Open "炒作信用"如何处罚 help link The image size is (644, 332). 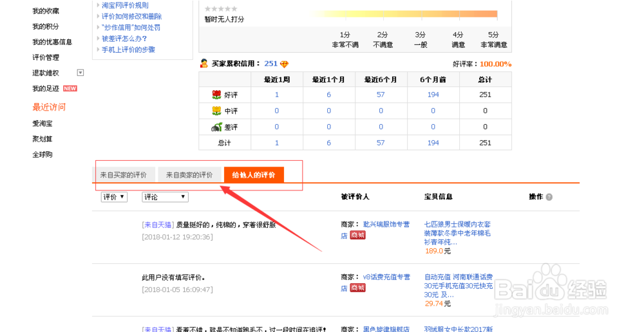[131, 28]
